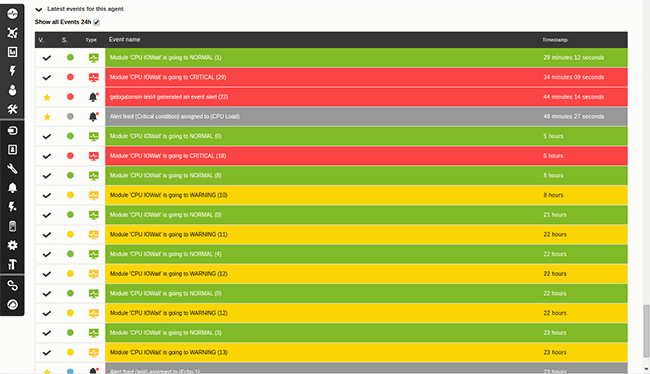Viewport: 650px width, 374px height.
Task: Click yellow status dot on WARNING (11) row
Action: point(70,235)
